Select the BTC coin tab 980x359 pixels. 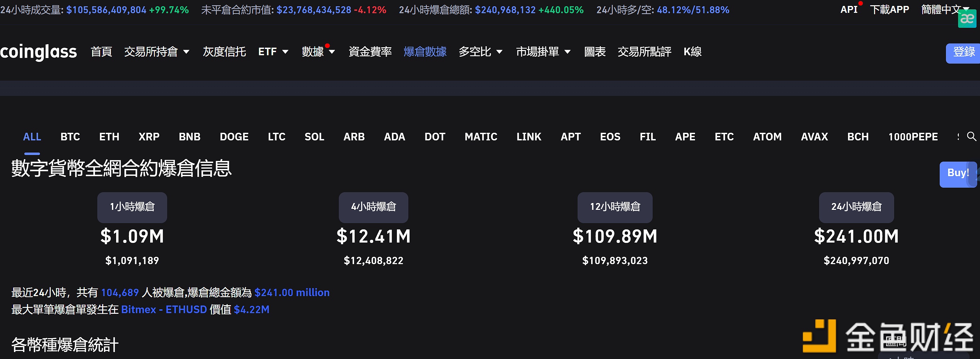[70, 137]
